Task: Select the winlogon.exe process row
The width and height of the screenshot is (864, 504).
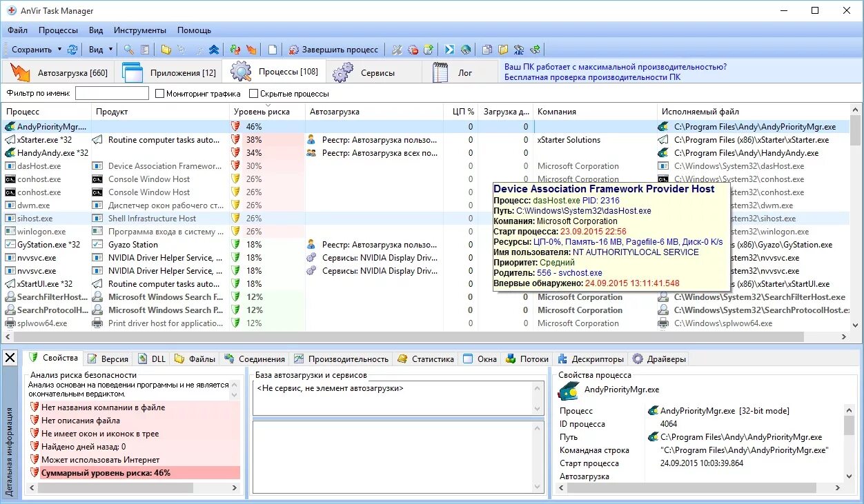Action: 426,232
